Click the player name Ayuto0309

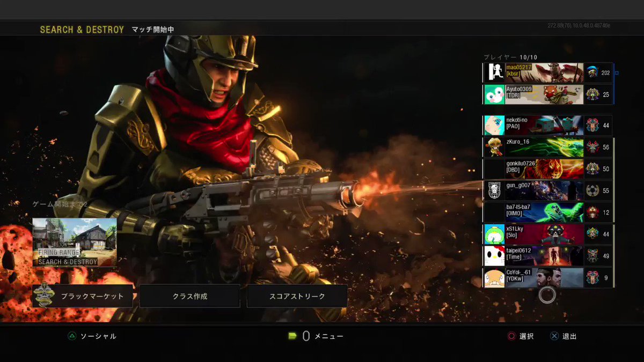click(x=519, y=89)
